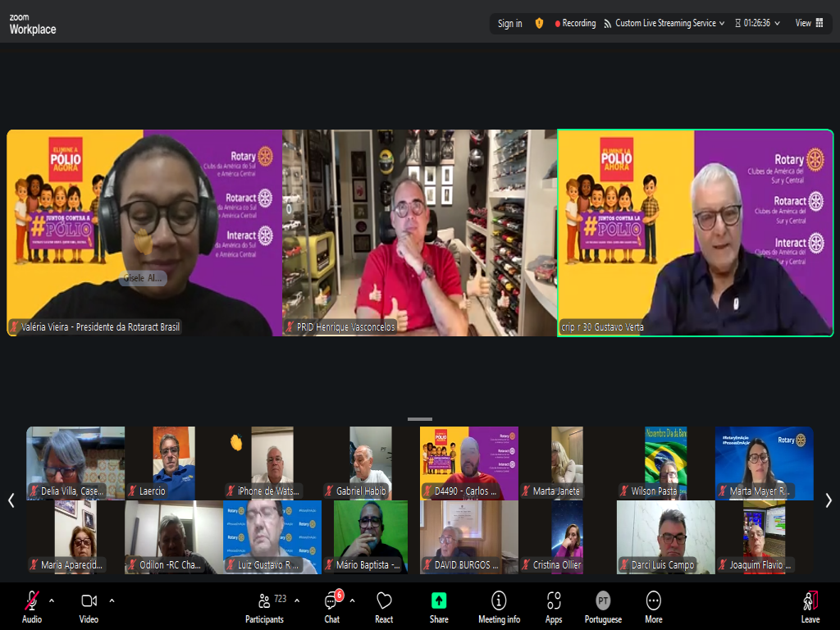
Task: Click the encryption shield icon
Action: 539,23
